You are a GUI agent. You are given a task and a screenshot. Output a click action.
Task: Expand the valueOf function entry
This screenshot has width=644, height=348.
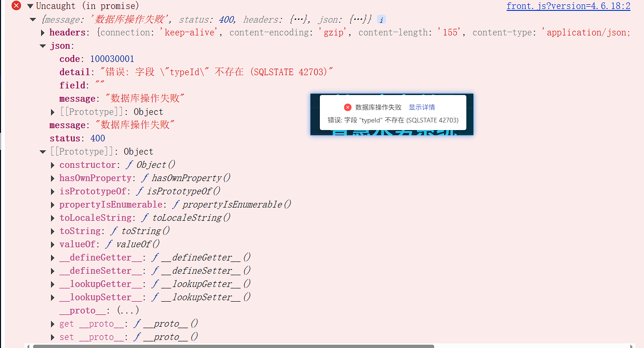point(52,244)
